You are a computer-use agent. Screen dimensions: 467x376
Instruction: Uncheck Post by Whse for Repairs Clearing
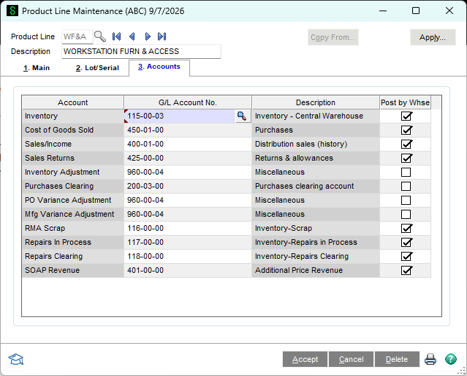pos(406,256)
